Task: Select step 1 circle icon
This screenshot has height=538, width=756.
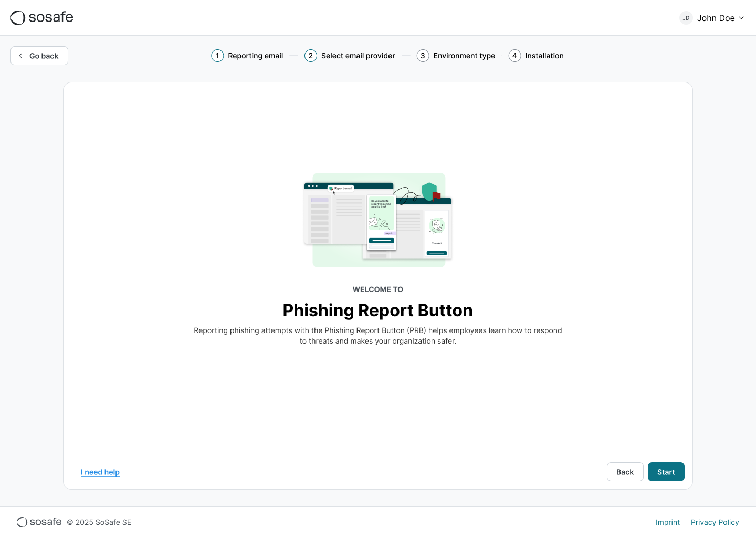Action: click(x=217, y=56)
